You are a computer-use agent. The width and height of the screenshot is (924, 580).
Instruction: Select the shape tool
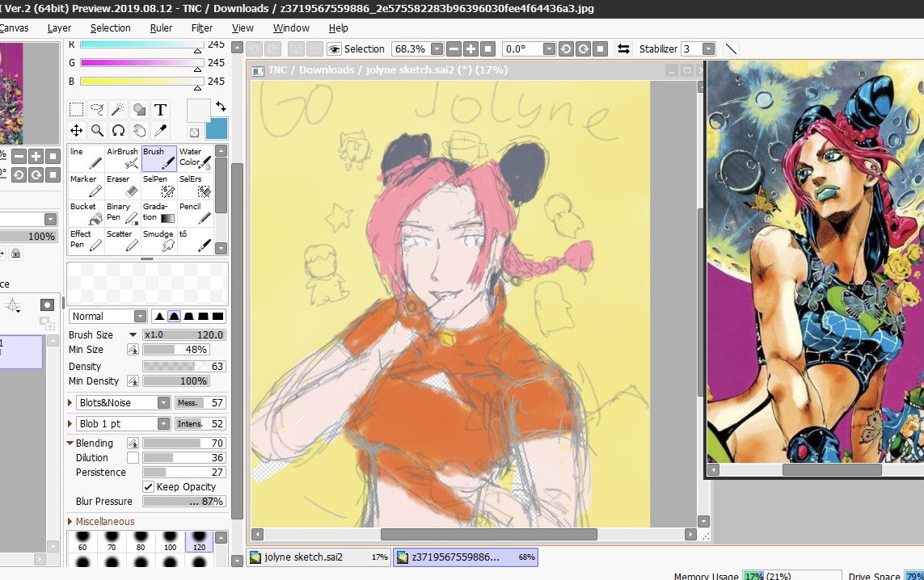click(x=139, y=110)
